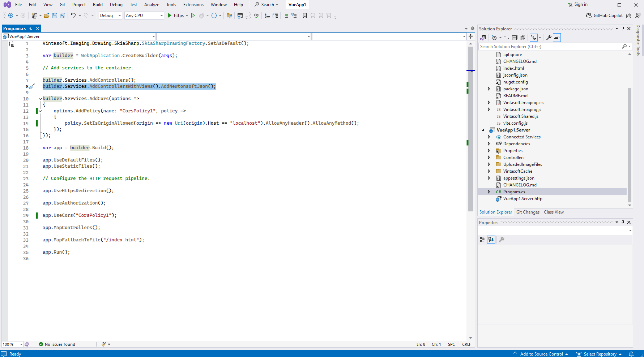
Task: Open Properties wrench in Solution Explorer toolbar
Action: pyautogui.click(x=549, y=38)
